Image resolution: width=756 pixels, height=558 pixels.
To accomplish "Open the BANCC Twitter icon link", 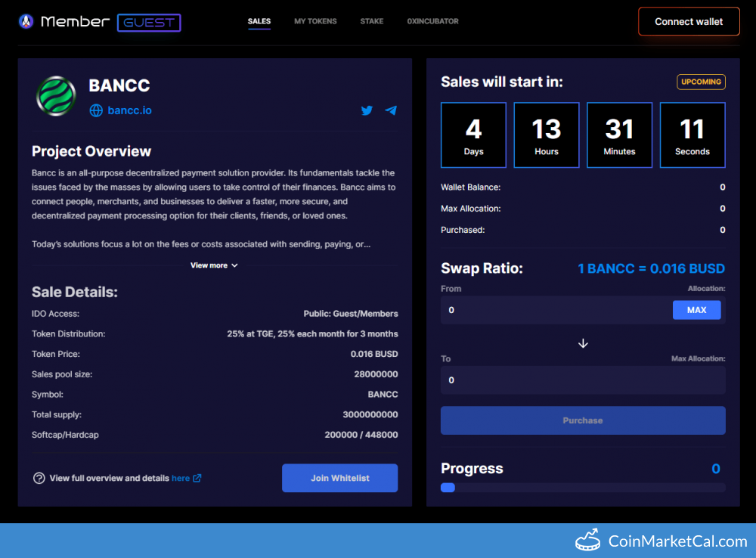I will [367, 110].
